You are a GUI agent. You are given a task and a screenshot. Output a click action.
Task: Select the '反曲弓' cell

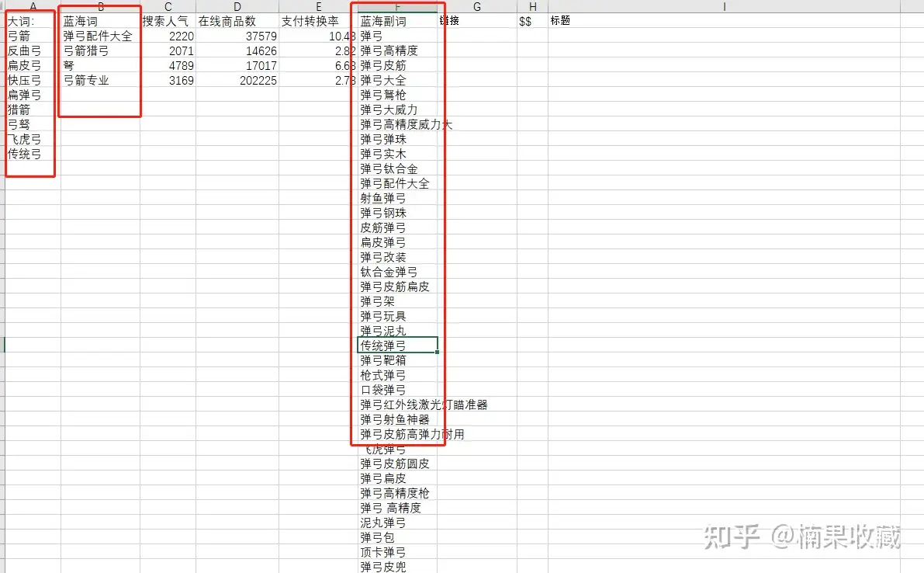33,50
